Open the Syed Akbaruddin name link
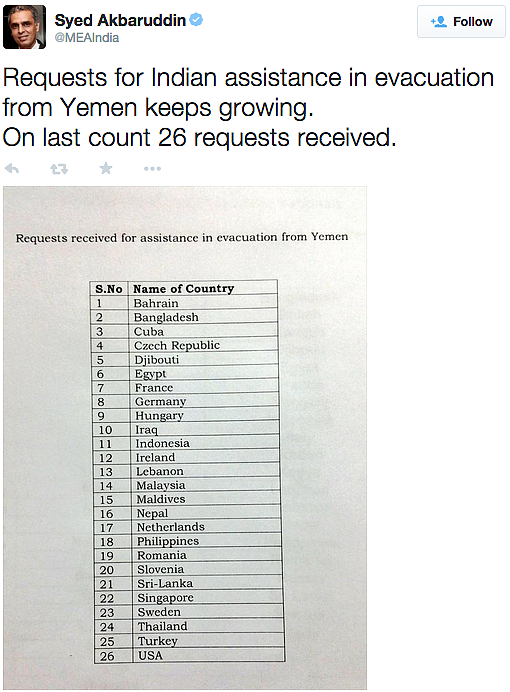510x692 pixels. pos(120,20)
